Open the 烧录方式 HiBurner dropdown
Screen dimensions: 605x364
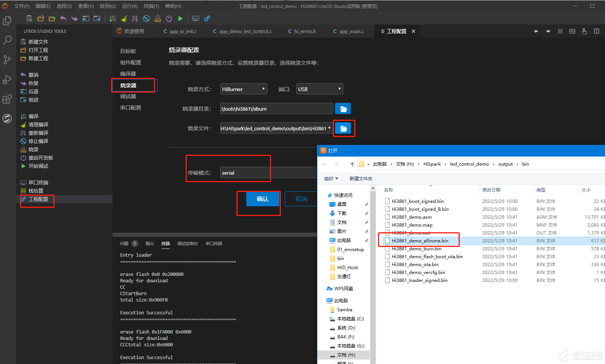pos(244,89)
